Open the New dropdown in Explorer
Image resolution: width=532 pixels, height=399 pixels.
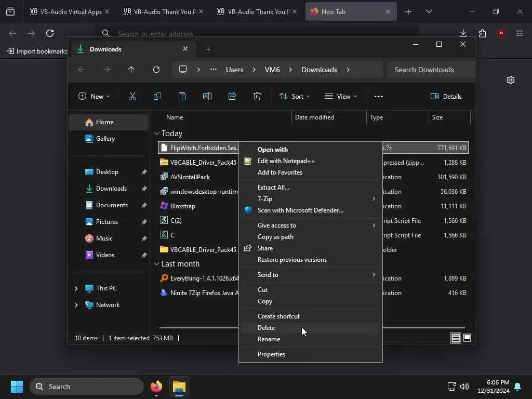94,96
